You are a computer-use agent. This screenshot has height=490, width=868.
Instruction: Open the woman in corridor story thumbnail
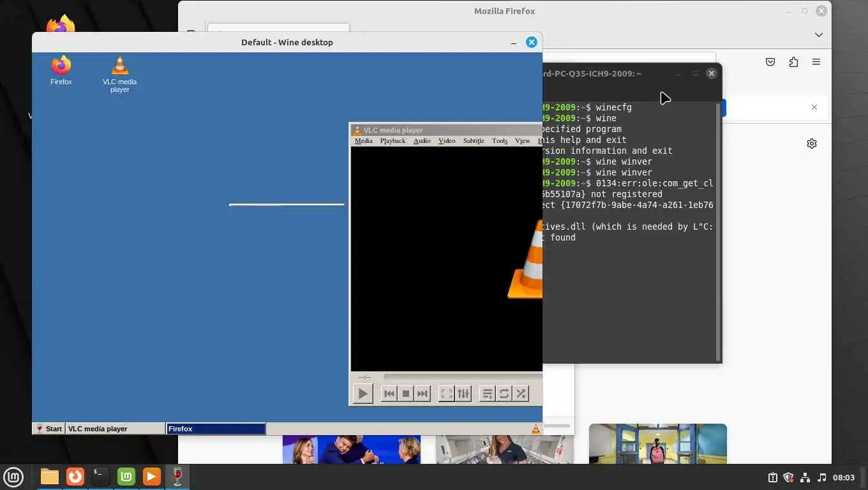(x=504, y=450)
